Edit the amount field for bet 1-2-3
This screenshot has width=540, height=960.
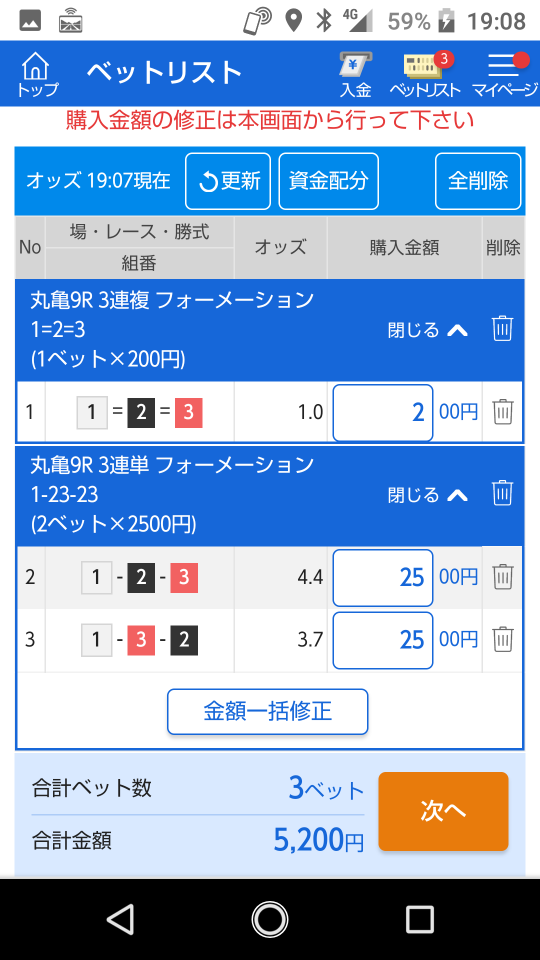pyautogui.click(x=383, y=577)
